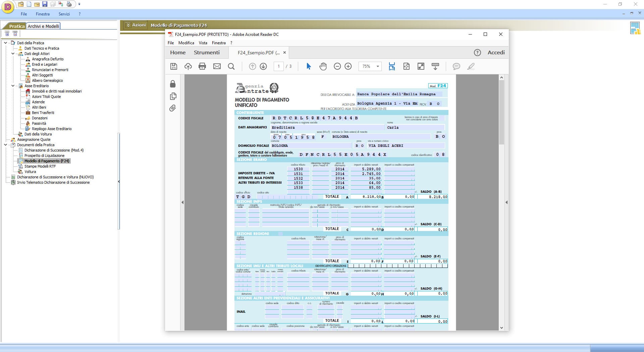Click the PDF vertical scrollbar thumb
This screenshot has height=352, width=644.
501,112
